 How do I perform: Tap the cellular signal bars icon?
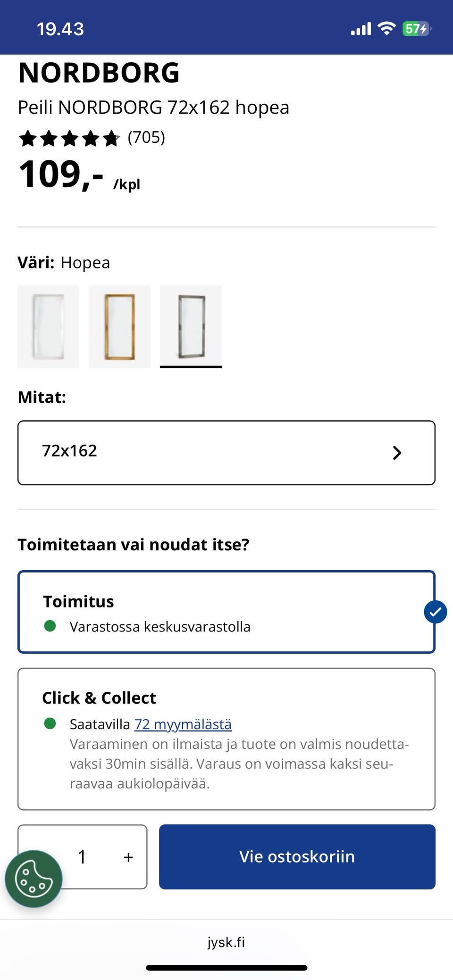[x=361, y=29]
